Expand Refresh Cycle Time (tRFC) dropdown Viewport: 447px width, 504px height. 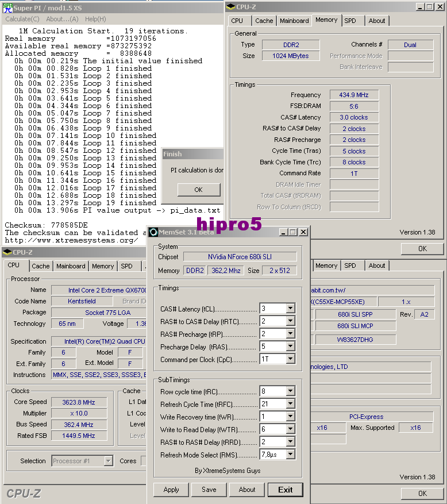point(290,403)
